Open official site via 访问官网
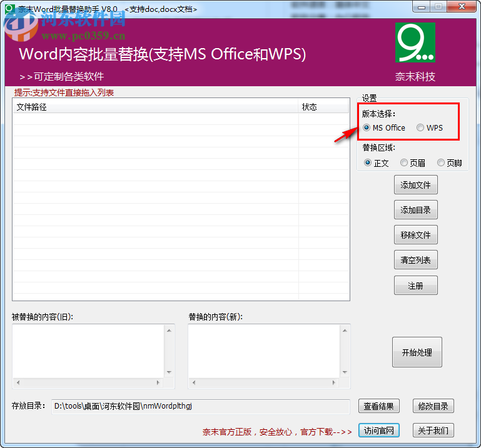The width and height of the screenshot is (481, 448). click(x=379, y=431)
